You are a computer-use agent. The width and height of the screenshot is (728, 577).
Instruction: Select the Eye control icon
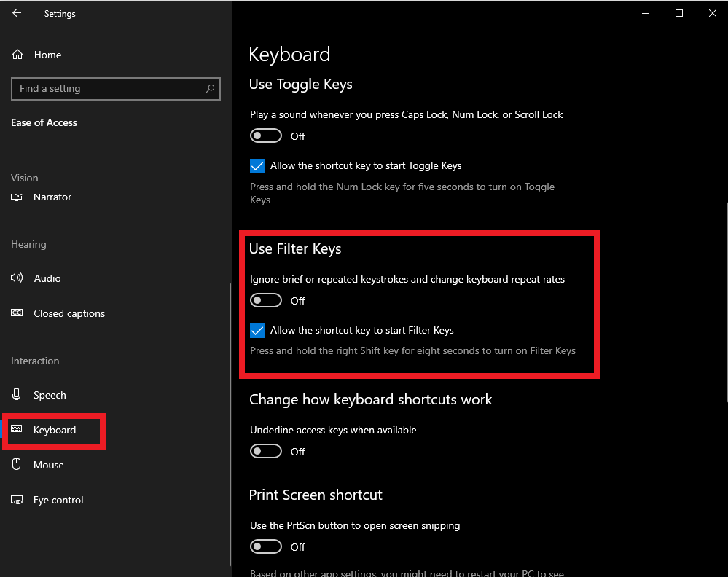click(x=17, y=500)
